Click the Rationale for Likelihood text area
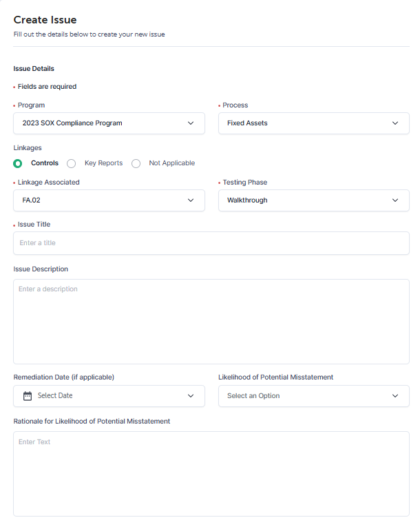 (211, 474)
